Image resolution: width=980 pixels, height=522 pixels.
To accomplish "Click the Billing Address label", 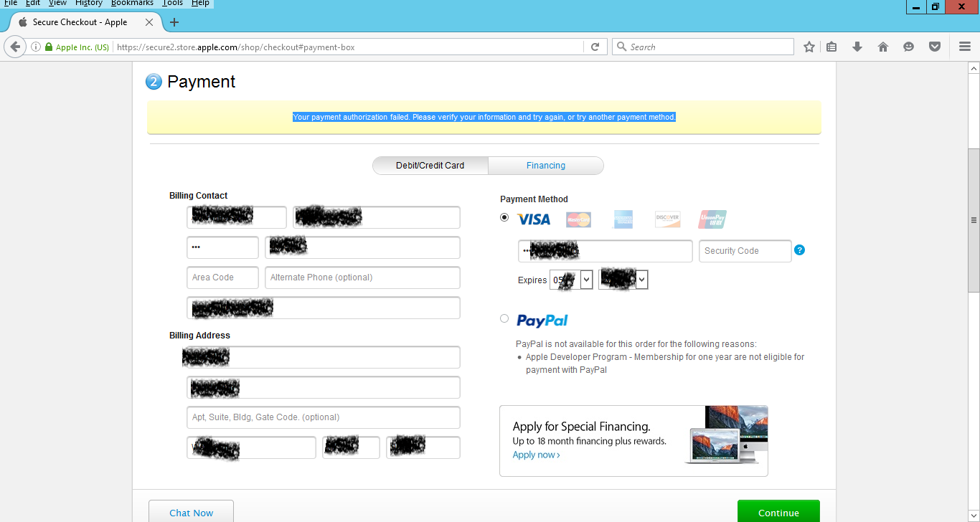I will coord(199,336).
